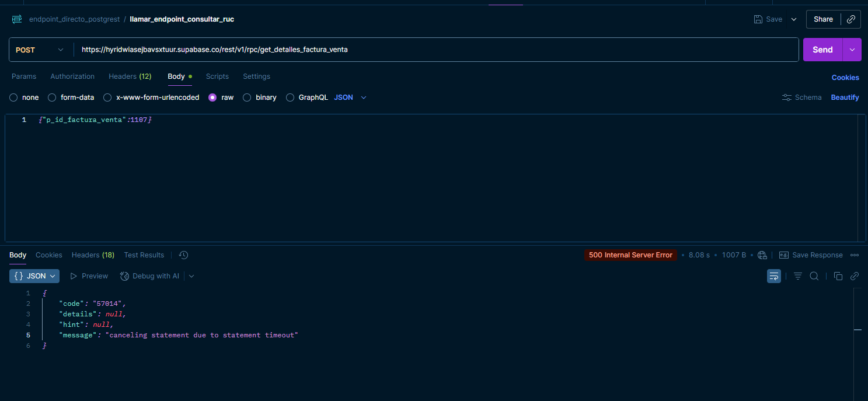Click the response scrollbar marker
The width and height of the screenshot is (868, 401).
click(x=857, y=330)
